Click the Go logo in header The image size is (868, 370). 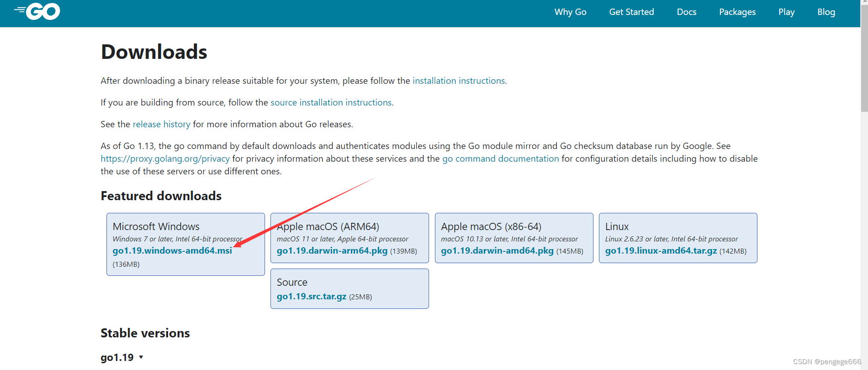[x=37, y=11]
